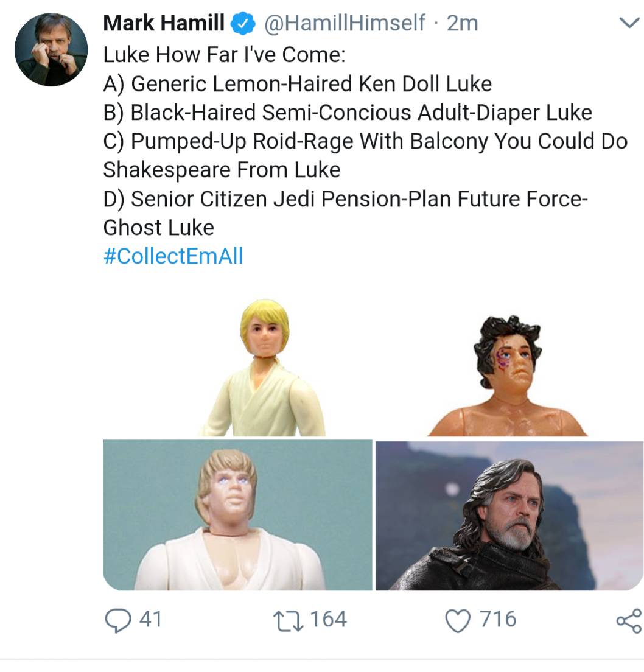This screenshot has width=644, height=672.
Task: Click the 2m tweet timestamp
Action: coord(462,24)
